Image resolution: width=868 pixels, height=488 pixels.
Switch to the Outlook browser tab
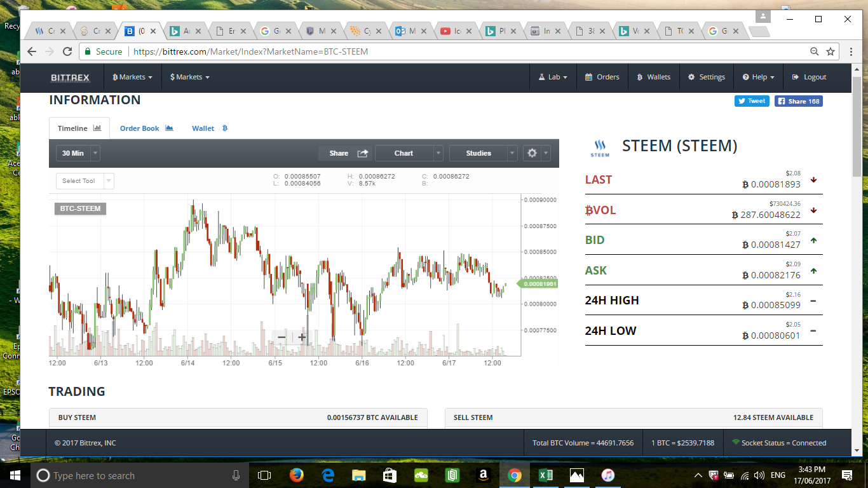410,30
